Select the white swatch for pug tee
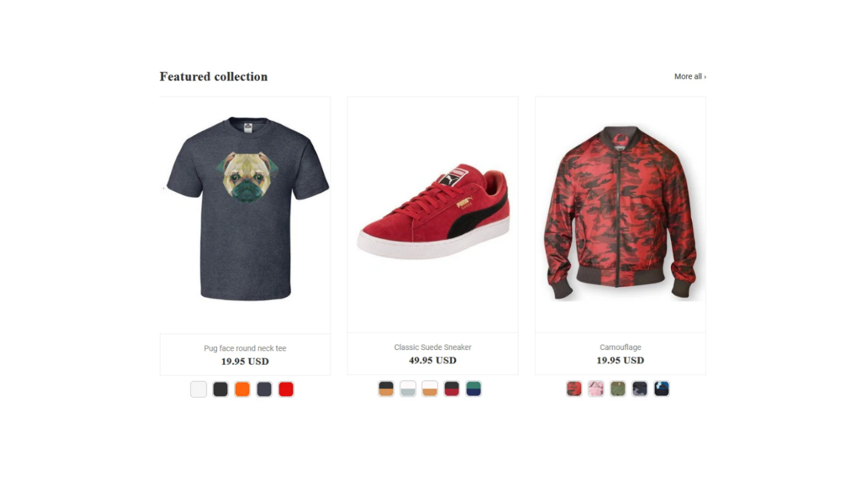The height and width of the screenshot is (486, 868). (198, 390)
